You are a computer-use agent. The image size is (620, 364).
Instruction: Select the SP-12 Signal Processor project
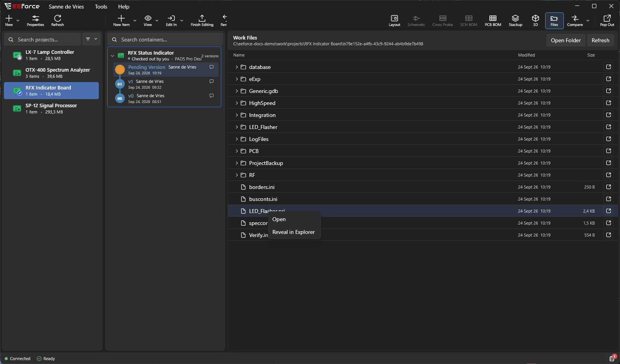(x=51, y=109)
